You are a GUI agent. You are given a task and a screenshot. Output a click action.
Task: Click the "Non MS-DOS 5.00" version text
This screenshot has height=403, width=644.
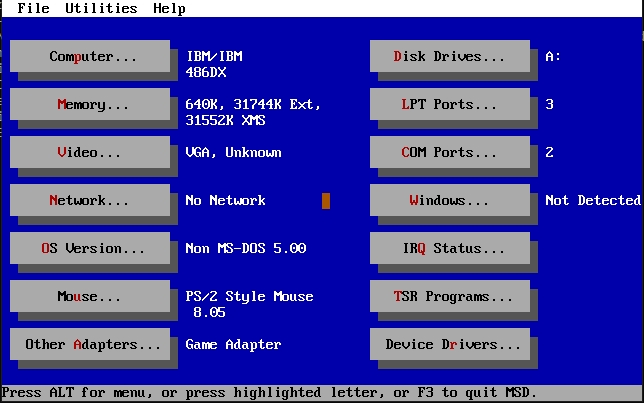coord(246,249)
